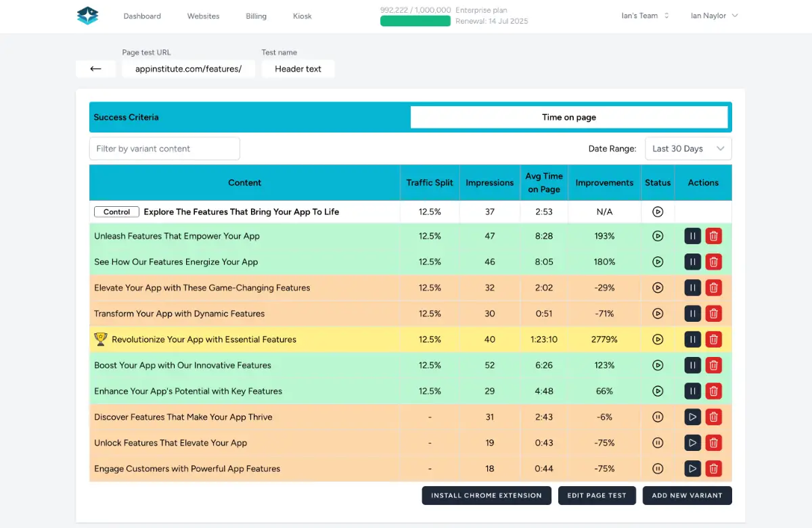Delete the 'Boost Your App' variant
Image resolution: width=812 pixels, height=528 pixels.
[713, 365]
